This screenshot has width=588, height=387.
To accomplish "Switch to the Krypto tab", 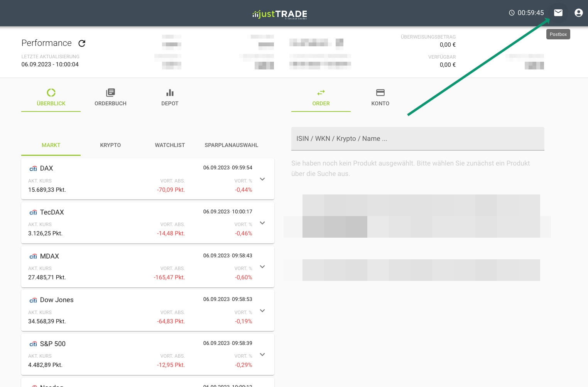I will pos(110,145).
